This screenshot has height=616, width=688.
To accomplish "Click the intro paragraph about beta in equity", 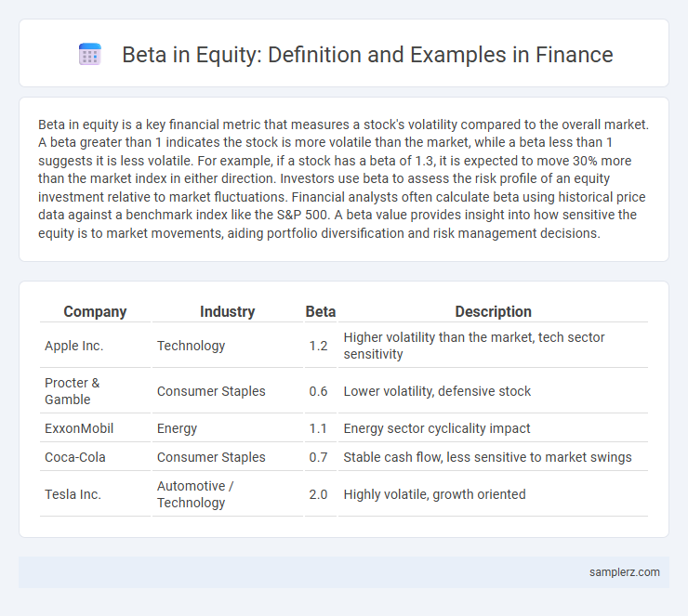I will [x=344, y=179].
